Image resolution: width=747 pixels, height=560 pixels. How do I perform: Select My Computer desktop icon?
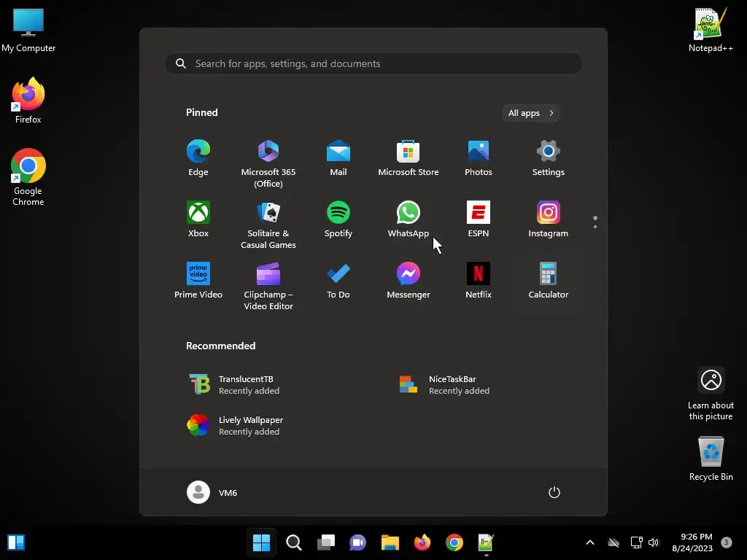28,31
